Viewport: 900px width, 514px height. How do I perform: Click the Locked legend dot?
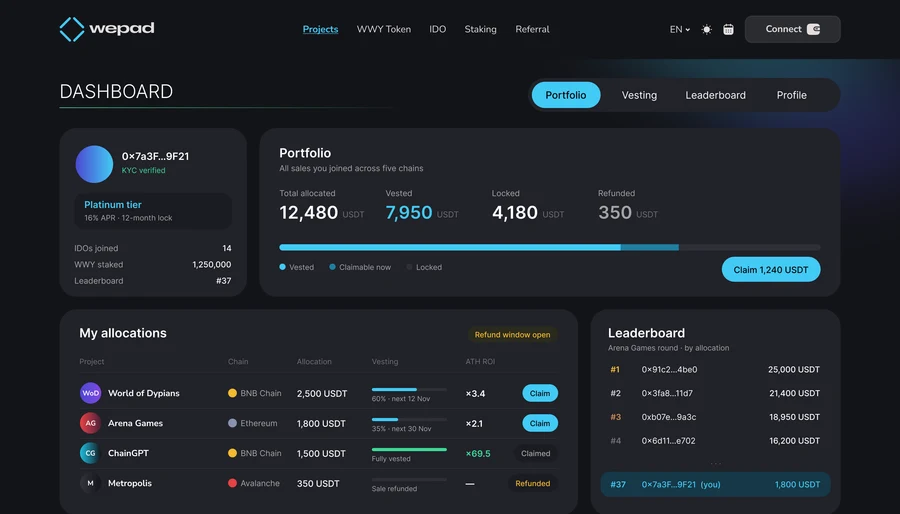[409, 267]
